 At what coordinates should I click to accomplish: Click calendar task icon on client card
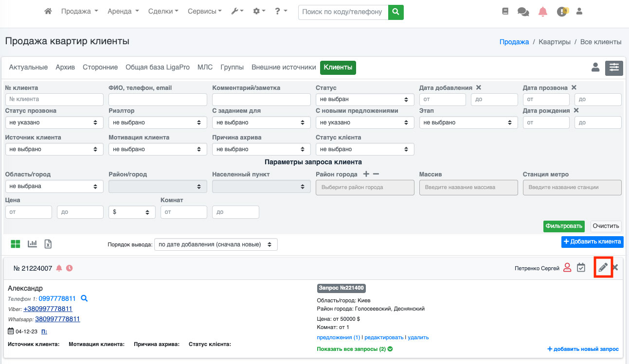coord(581,267)
